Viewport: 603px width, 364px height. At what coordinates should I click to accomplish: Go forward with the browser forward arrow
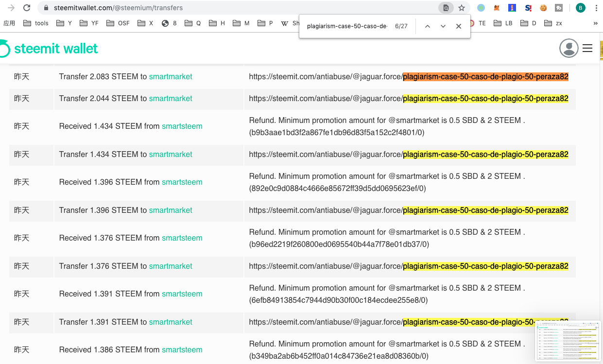11,8
